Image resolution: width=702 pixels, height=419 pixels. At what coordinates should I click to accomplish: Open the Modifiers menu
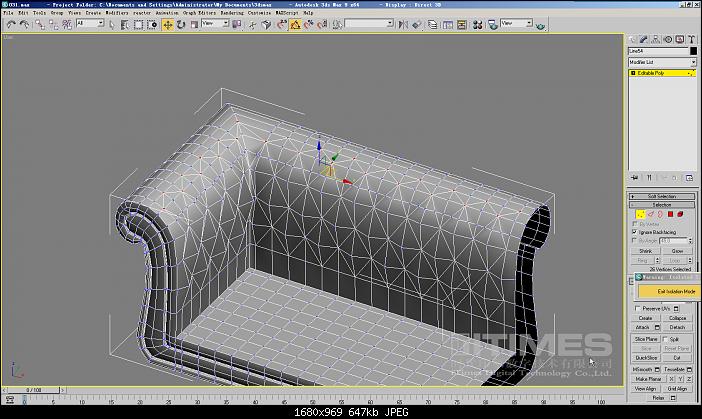coord(117,13)
